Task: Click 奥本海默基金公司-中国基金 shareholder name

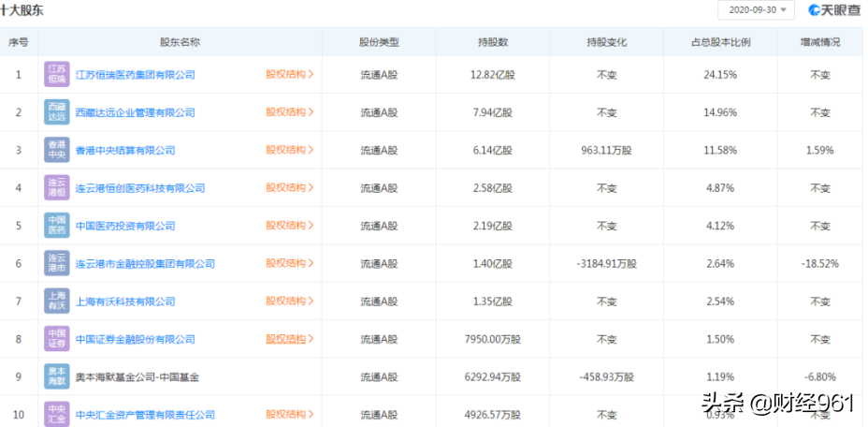Action: [x=137, y=377]
